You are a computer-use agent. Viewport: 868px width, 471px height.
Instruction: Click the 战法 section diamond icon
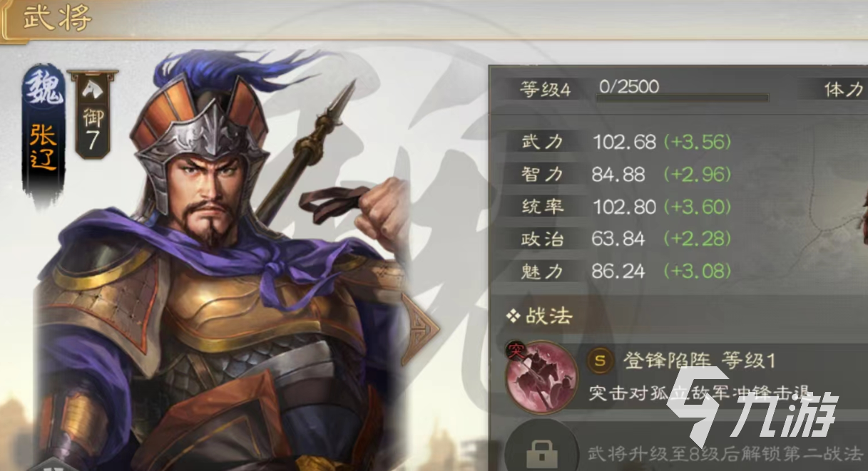(513, 316)
